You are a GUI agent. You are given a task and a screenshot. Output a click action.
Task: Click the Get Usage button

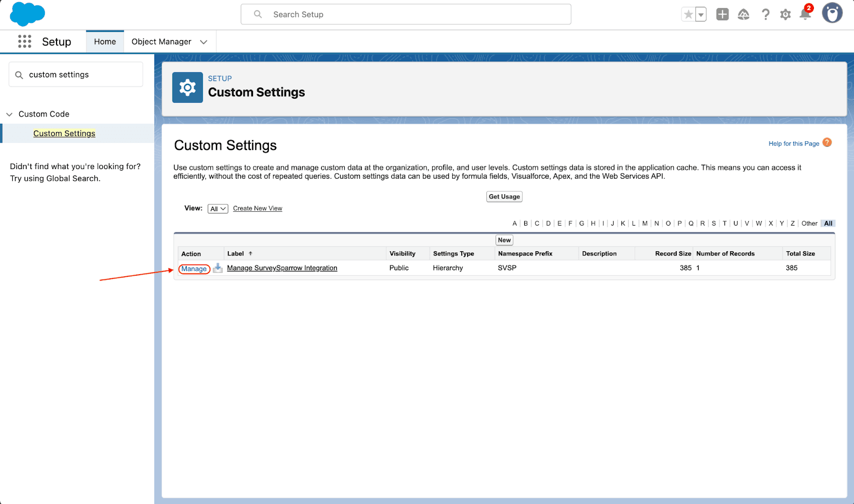[x=504, y=197]
